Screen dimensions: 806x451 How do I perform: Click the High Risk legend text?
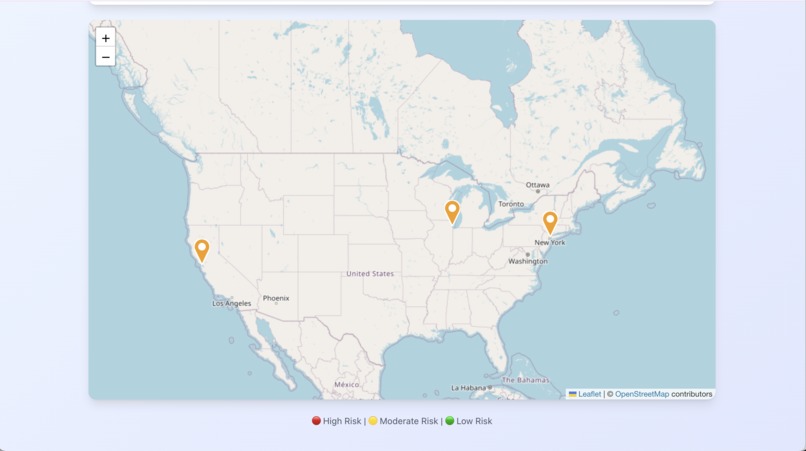(x=342, y=421)
